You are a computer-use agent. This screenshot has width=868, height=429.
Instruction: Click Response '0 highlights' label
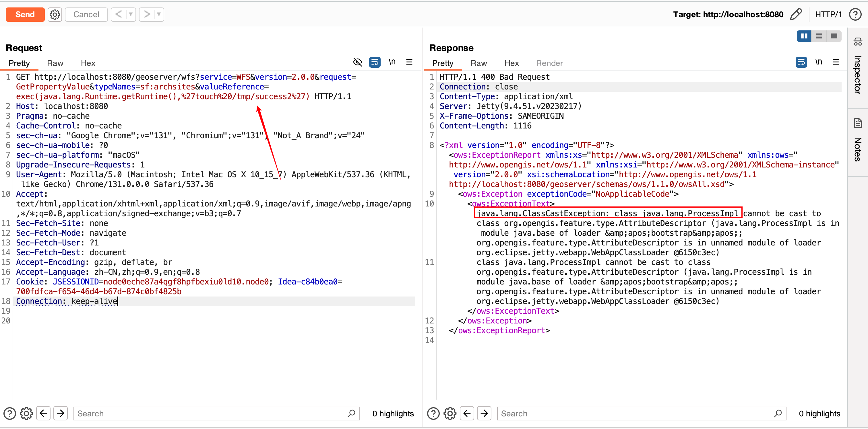click(x=819, y=414)
